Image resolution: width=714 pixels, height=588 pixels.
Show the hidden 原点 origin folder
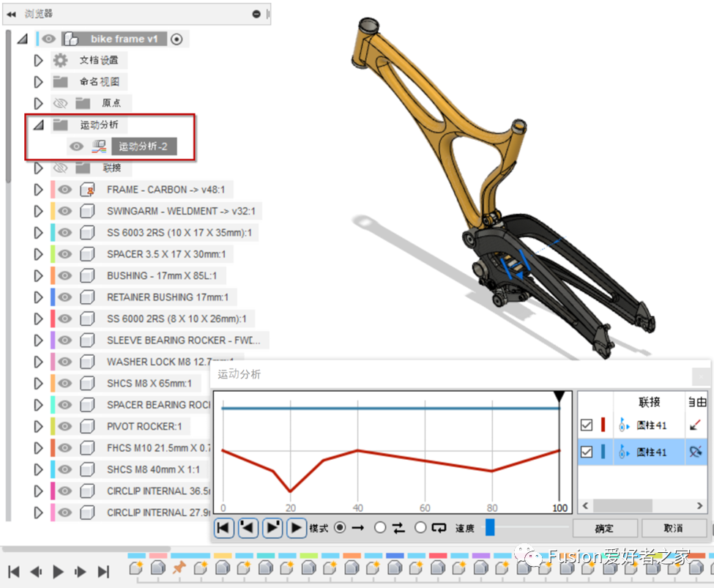click(x=60, y=103)
